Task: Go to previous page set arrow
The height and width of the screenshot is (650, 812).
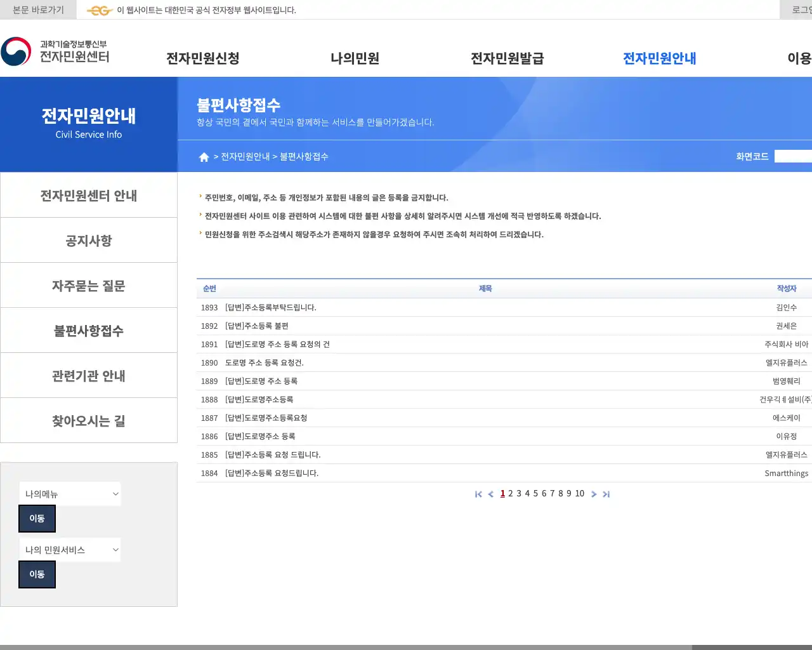Action: coord(490,494)
